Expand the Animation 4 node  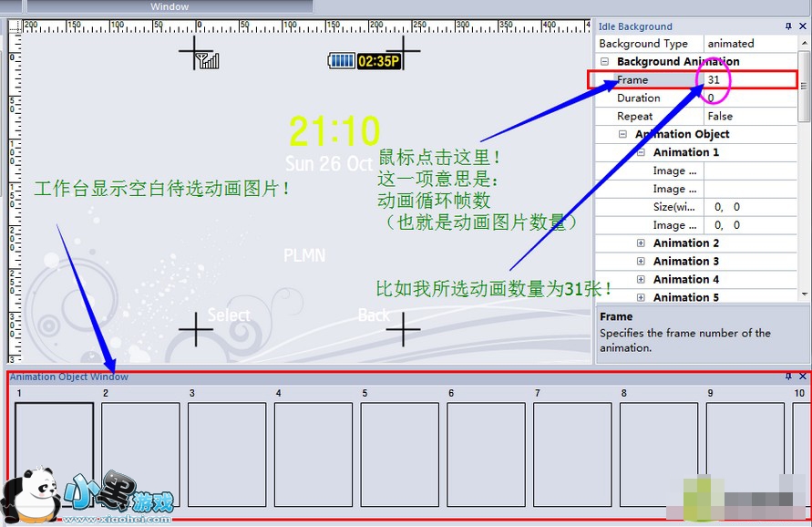641,280
